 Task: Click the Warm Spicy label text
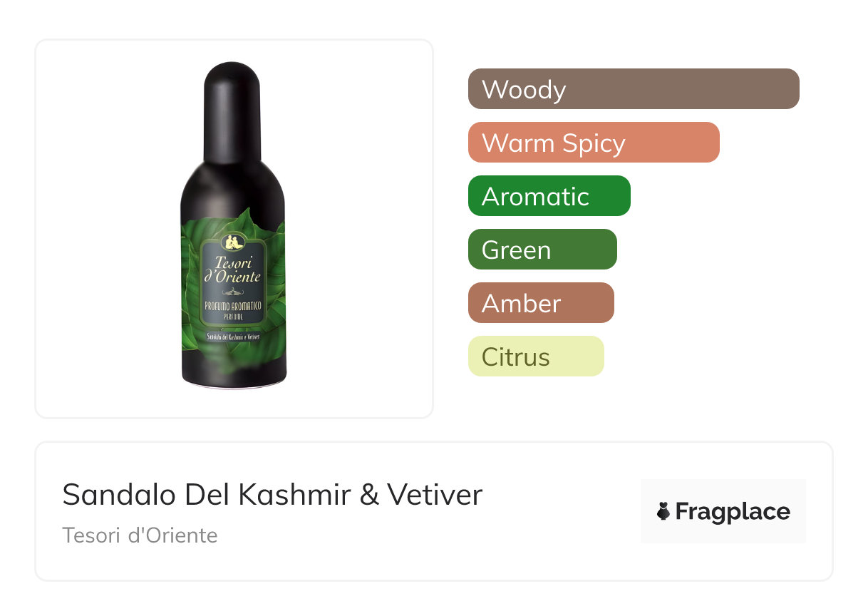554,143
